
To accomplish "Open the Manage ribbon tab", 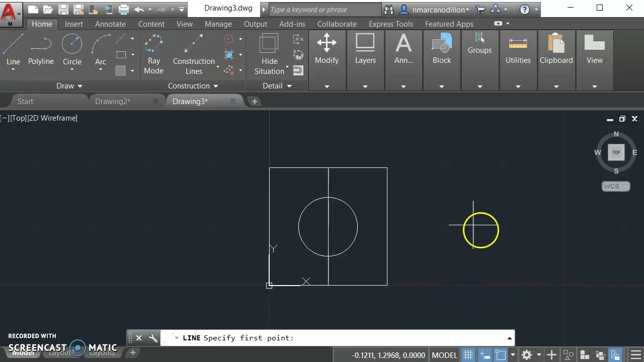I will [218, 24].
